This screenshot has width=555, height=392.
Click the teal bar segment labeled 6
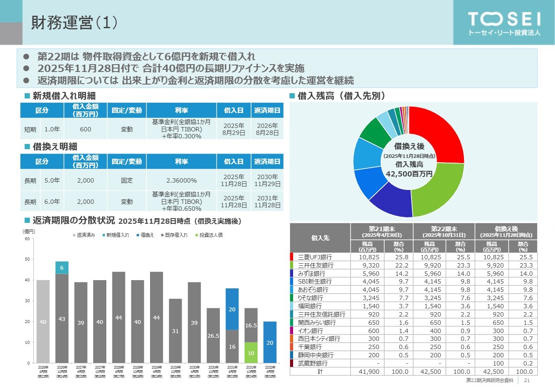pos(62,268)
